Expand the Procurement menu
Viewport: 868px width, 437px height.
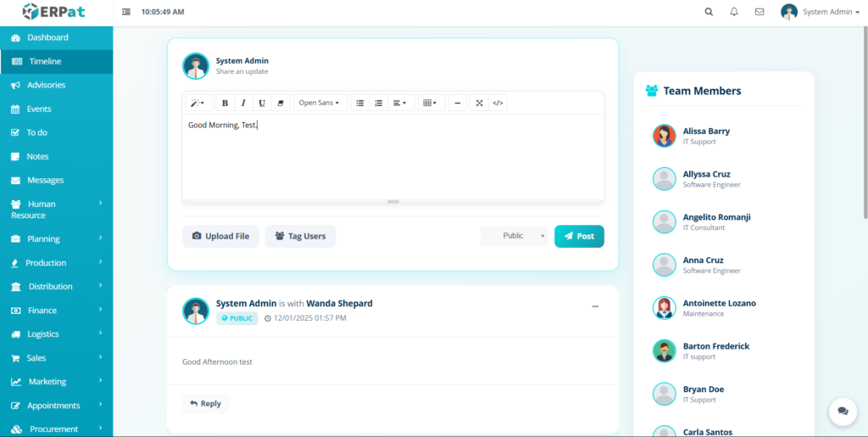coord(57,429)
